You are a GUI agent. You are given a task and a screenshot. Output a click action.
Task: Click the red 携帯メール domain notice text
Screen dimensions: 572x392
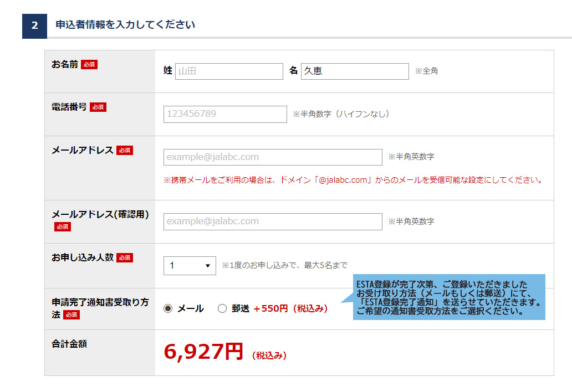click(353, 180)
